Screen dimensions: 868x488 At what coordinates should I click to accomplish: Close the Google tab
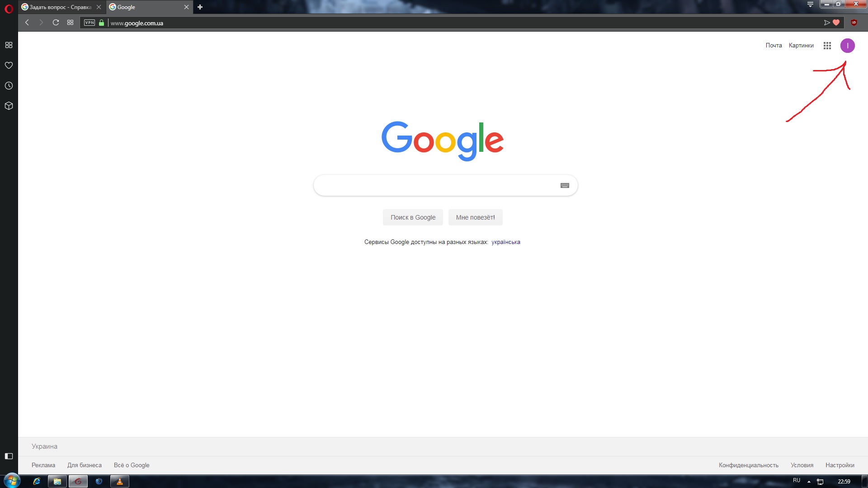click(x=186, y=7)
